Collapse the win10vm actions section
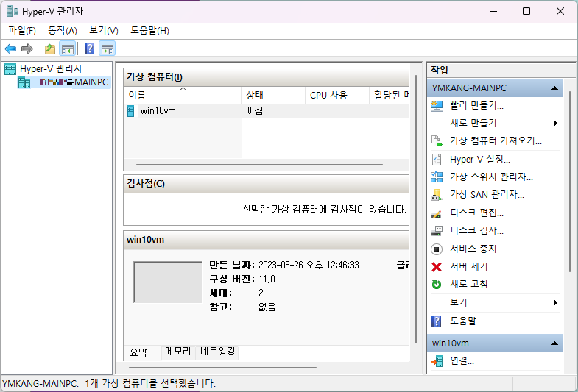The width and height of the screenshot is (578, 392). pyautogui.click(x=554, y=343)
